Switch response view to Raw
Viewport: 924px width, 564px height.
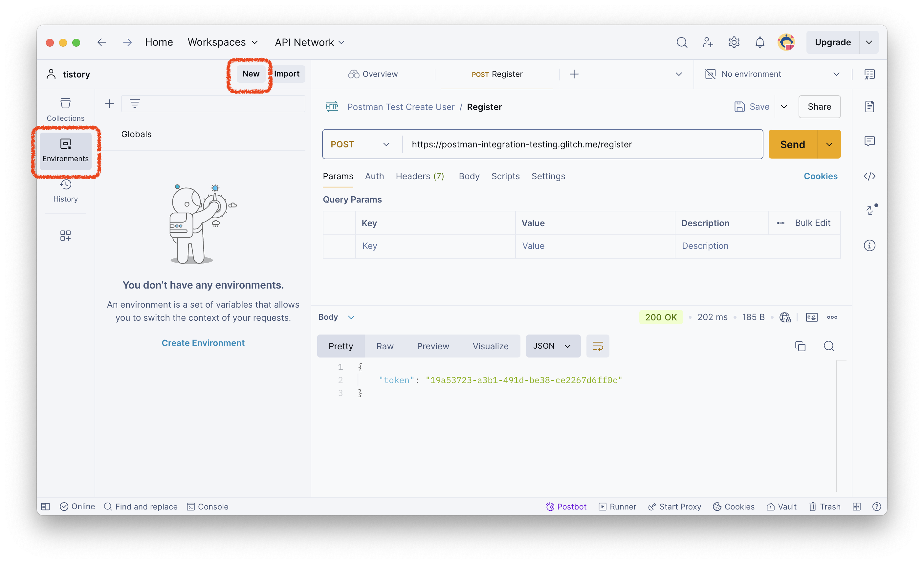(x=385, y=346)
